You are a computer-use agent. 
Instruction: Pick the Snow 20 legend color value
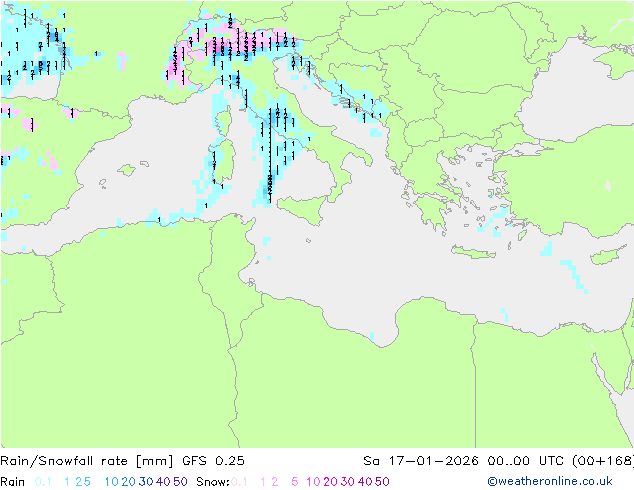point(330,482)
